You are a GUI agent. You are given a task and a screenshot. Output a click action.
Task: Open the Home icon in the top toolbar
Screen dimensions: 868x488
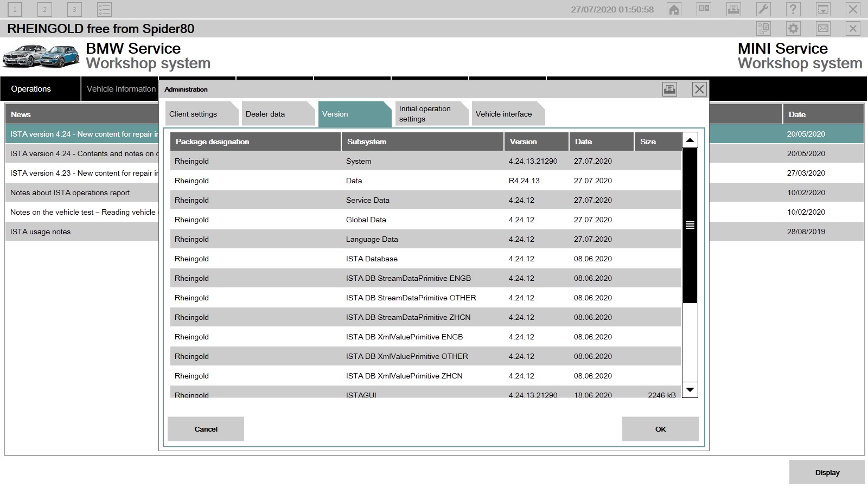[x=673, y=9]
